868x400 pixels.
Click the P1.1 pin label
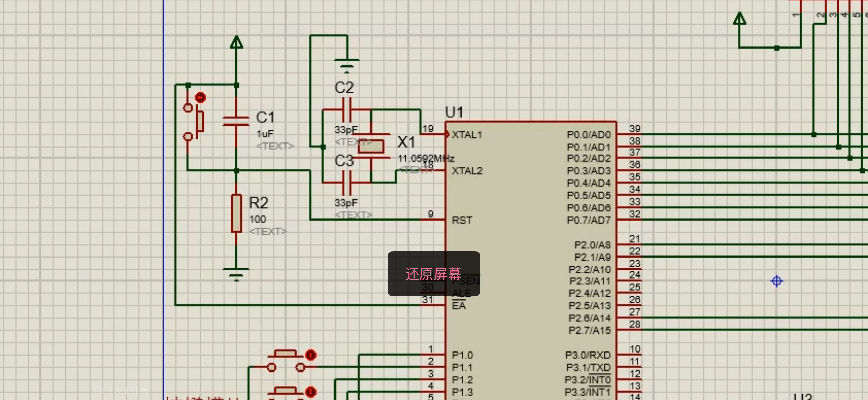pos(462,367)
